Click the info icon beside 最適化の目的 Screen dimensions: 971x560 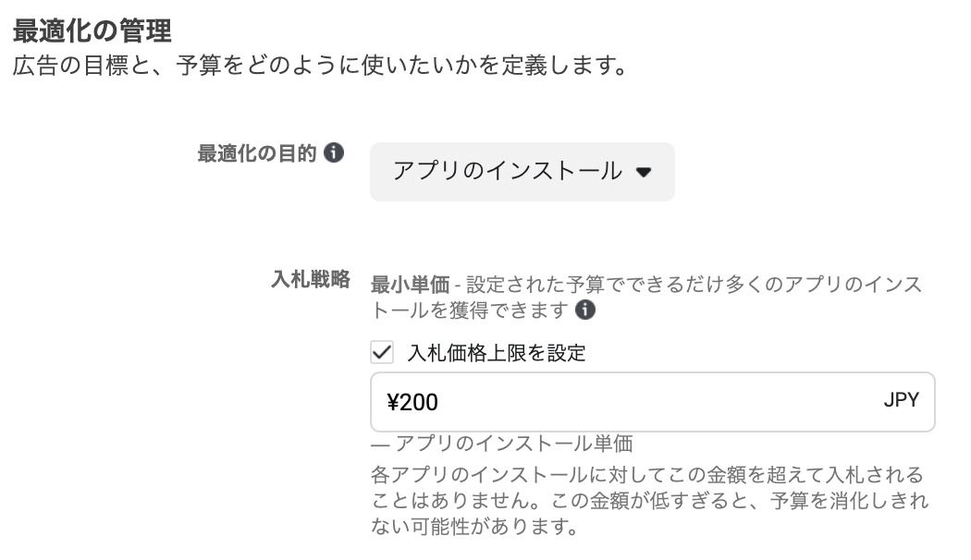click(x=335, y=152)
